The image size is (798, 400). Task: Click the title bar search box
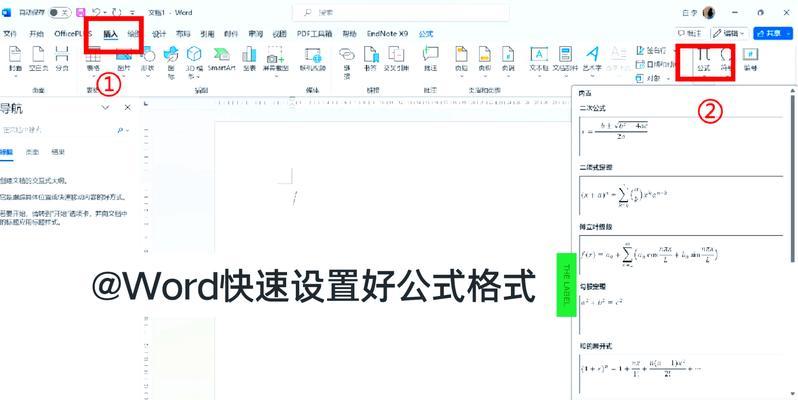coord(401,12)
